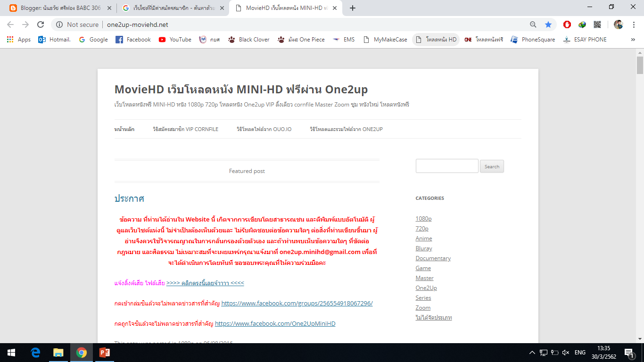Viewport: 644px width, 362px height.
Task: Select หน้าหลัก in the site menu
Action: point(124,129)
